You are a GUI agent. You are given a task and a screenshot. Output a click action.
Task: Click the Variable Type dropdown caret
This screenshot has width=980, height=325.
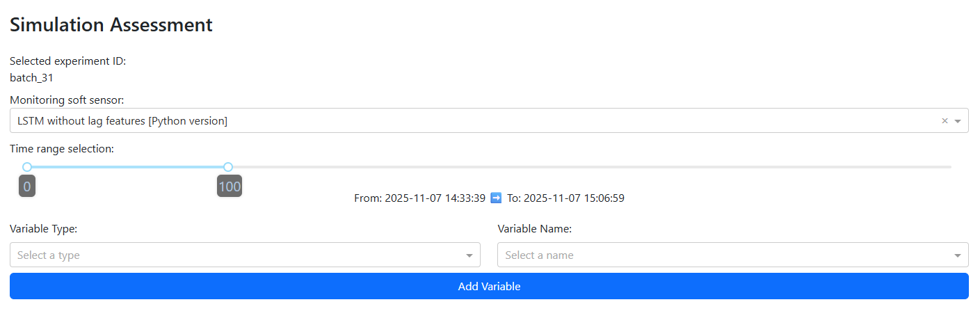tap(469, 255)
